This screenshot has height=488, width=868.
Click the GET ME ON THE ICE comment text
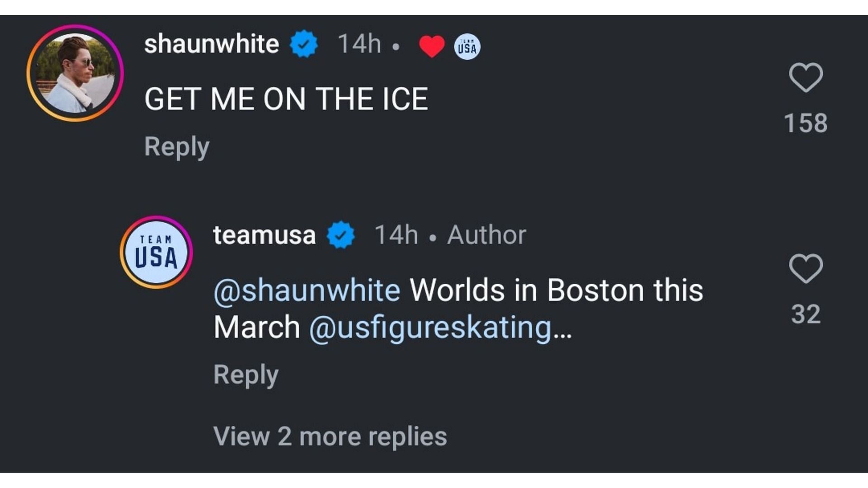tap(286, 99)
